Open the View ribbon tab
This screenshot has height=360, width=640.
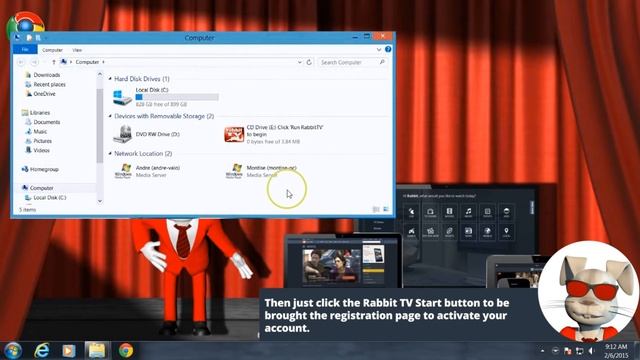(x=77, y=50)
